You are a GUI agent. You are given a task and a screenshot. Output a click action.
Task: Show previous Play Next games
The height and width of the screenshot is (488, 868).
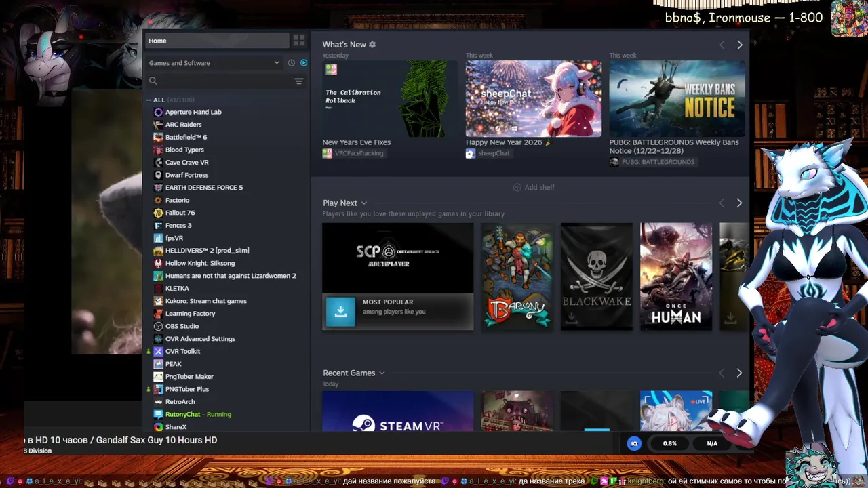click(722, 203)
